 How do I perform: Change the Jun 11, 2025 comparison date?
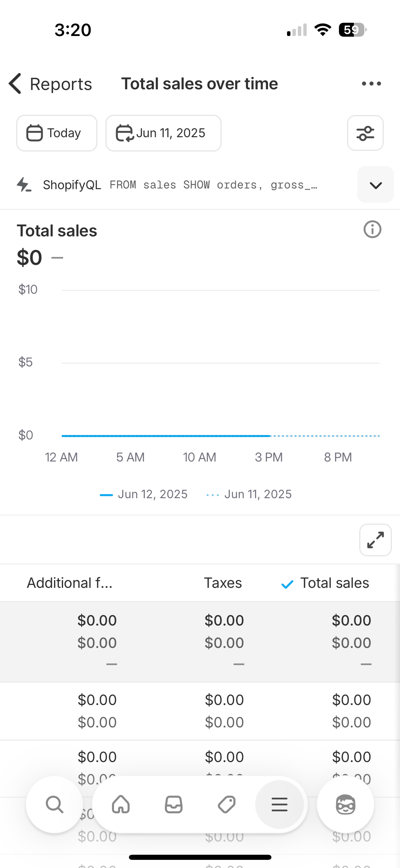(163, 133)
